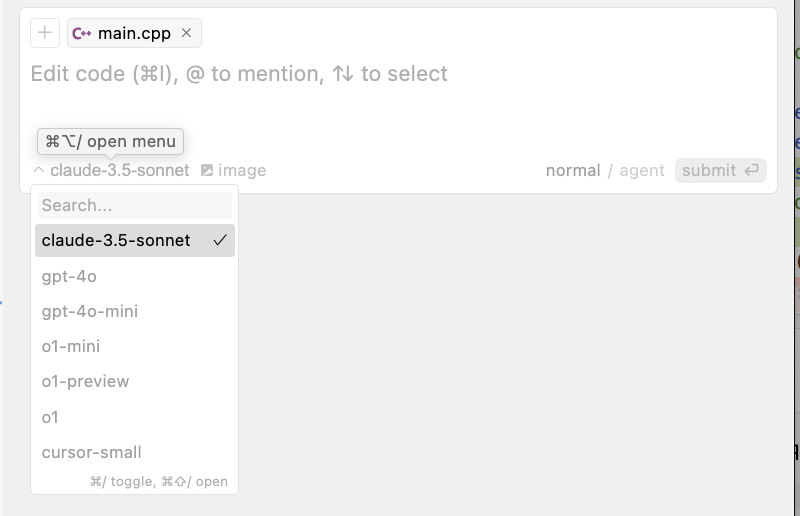800x516 pixels.
Task: Pick gpt-4o-mini model
Action: click(x=90, y=311)
